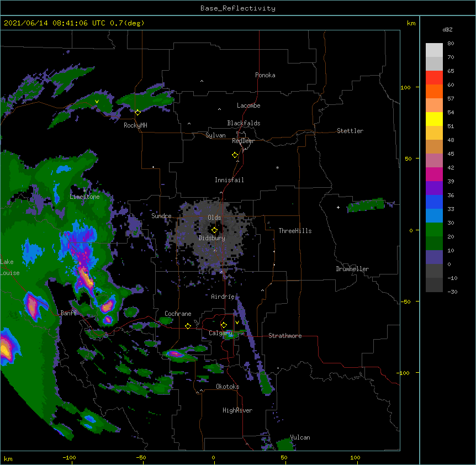Pick the magenta 39–42 dBZ legend swatch
Viewport: 476px width, 465px height.
[x=434, y=174]
